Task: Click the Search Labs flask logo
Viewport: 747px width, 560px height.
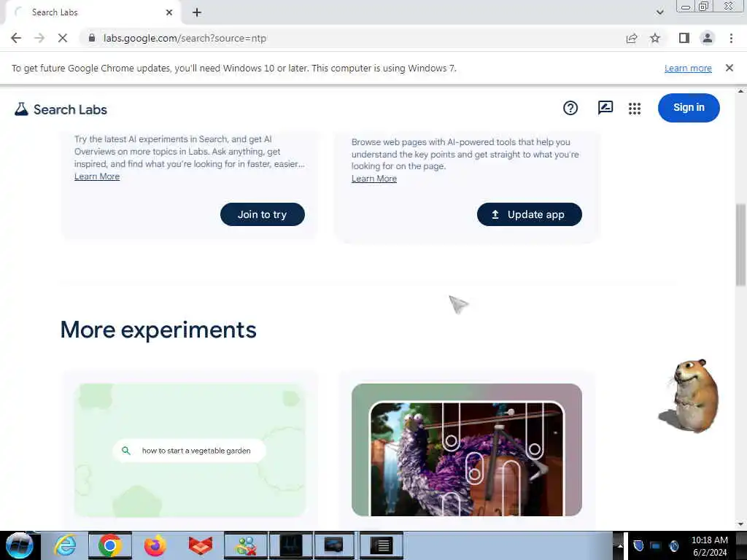Action: tap(21, 109)
